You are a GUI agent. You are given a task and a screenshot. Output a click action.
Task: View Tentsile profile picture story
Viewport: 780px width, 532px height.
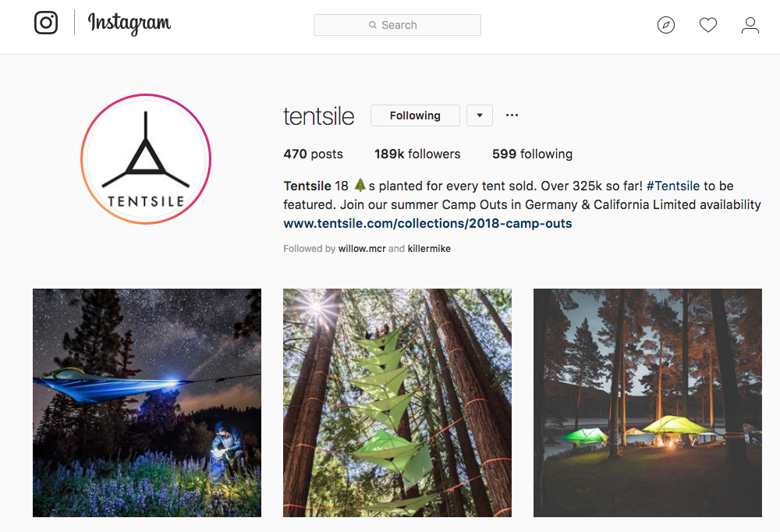(x=146, y=159)
